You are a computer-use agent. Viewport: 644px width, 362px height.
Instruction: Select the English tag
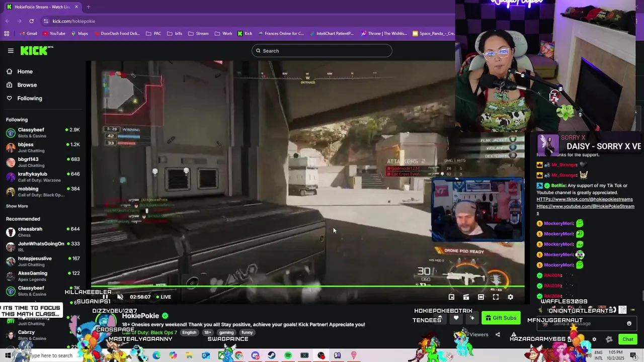point(189,332)
